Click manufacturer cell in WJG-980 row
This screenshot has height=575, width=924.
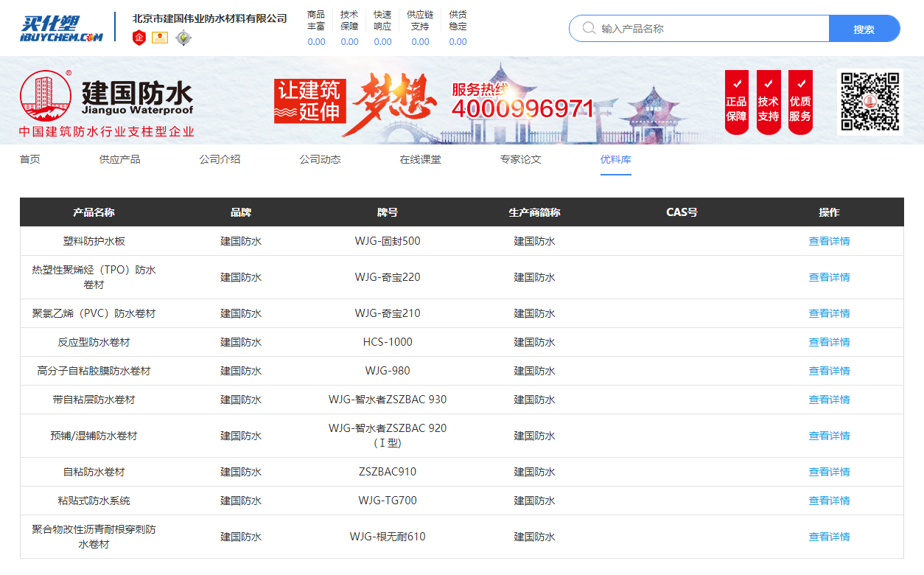(534, 371)
